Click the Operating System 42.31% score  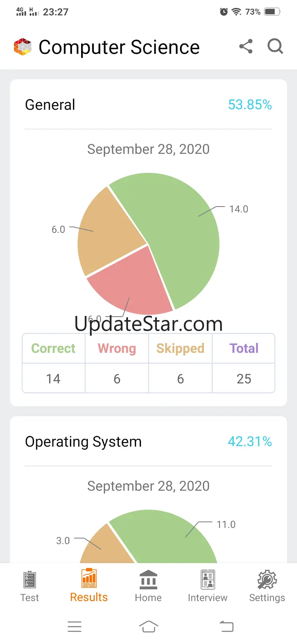(x=250, y=441)
